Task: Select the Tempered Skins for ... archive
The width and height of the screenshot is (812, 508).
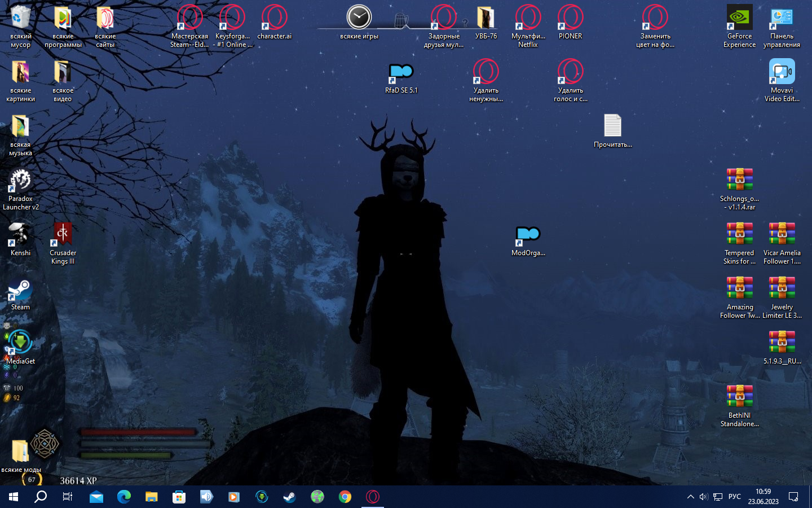Action: click(739, 243)
